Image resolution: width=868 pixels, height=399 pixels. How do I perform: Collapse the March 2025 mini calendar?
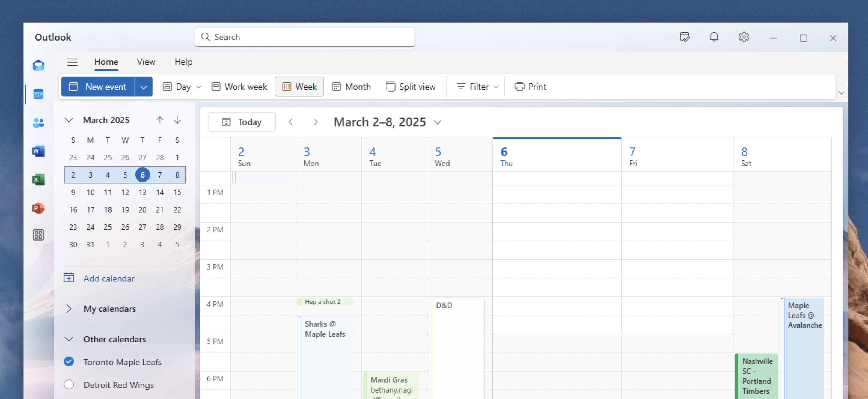click(x=69, y=120)
